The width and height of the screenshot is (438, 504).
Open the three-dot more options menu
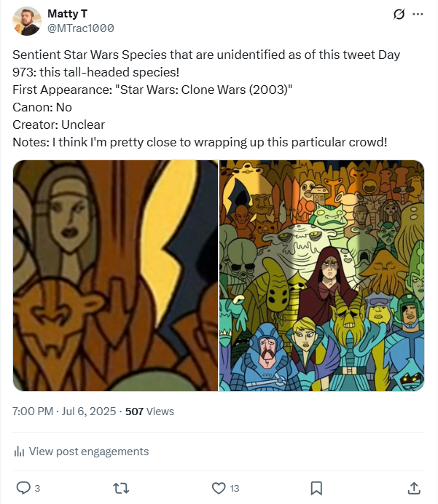pyautogui.click(x=418, y=14)
